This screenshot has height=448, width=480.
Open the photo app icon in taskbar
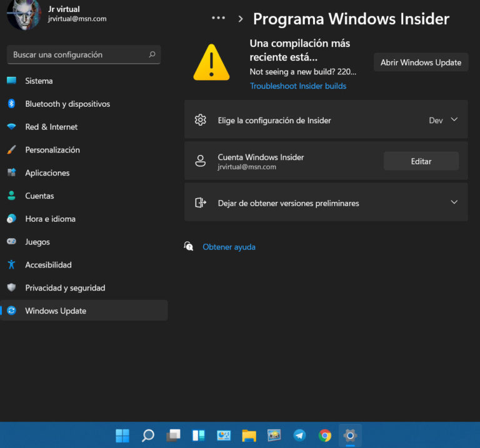274,435
